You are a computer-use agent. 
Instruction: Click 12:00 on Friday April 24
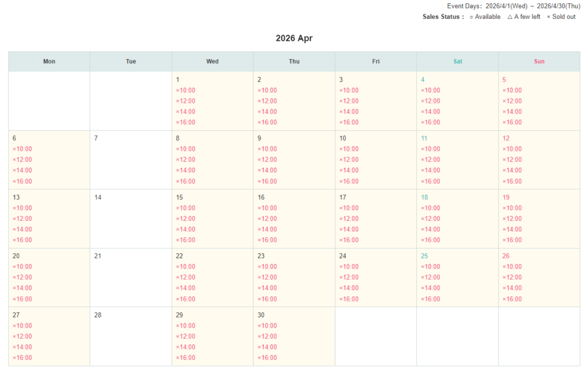pos(349,277)
